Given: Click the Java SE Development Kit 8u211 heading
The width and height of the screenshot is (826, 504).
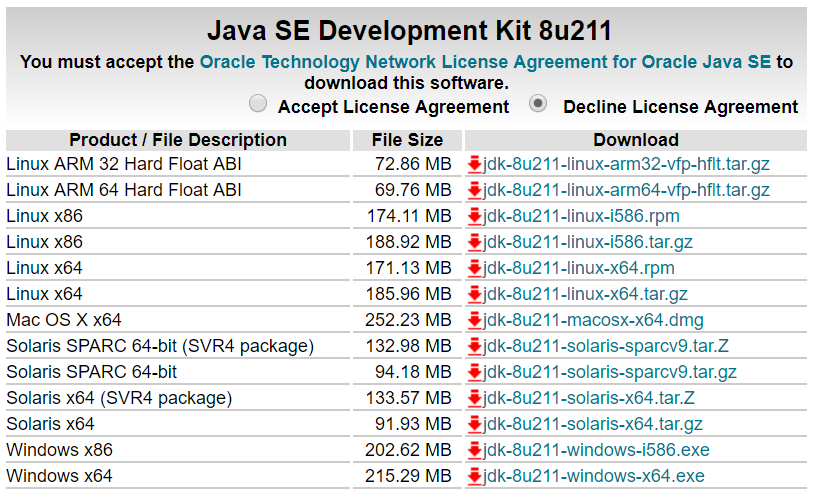Looking at the screenshot, I should coord(409,31).
